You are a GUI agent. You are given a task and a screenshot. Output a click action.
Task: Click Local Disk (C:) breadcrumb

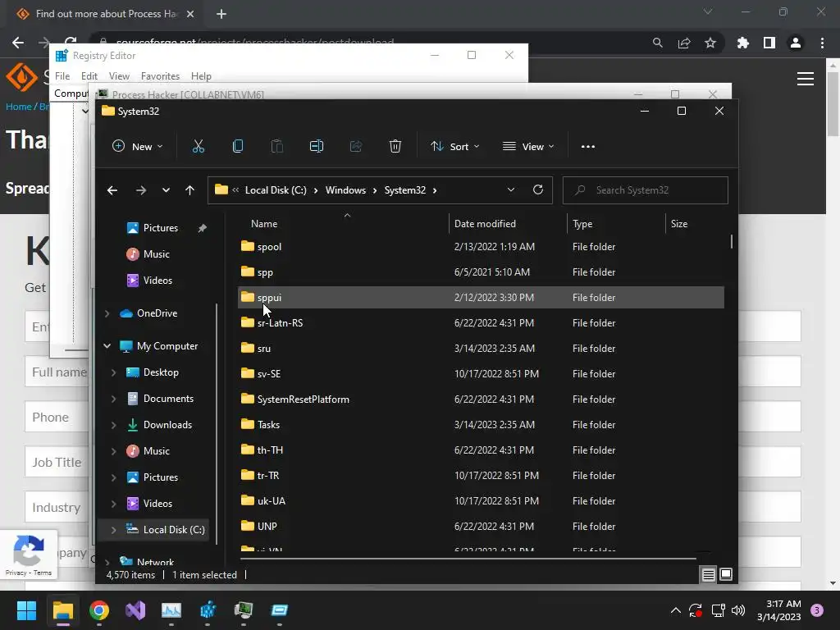276,190
